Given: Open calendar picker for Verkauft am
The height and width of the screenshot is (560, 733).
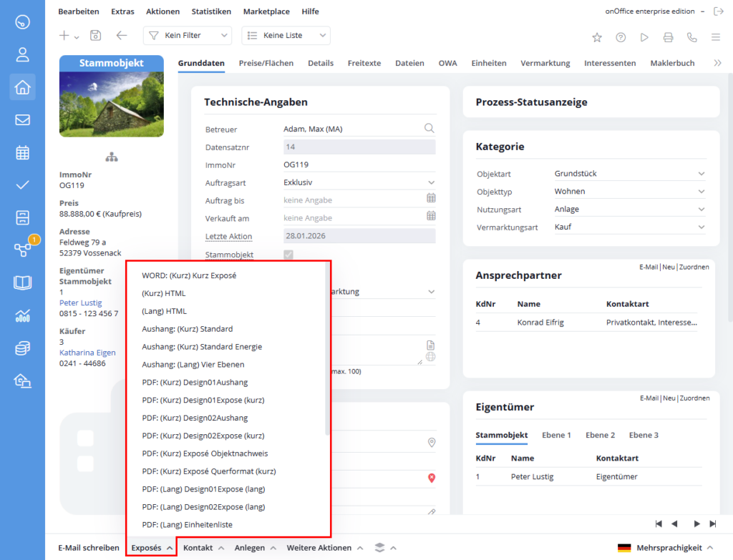Looking at the screenshot, I should click(x=431, y=216).
